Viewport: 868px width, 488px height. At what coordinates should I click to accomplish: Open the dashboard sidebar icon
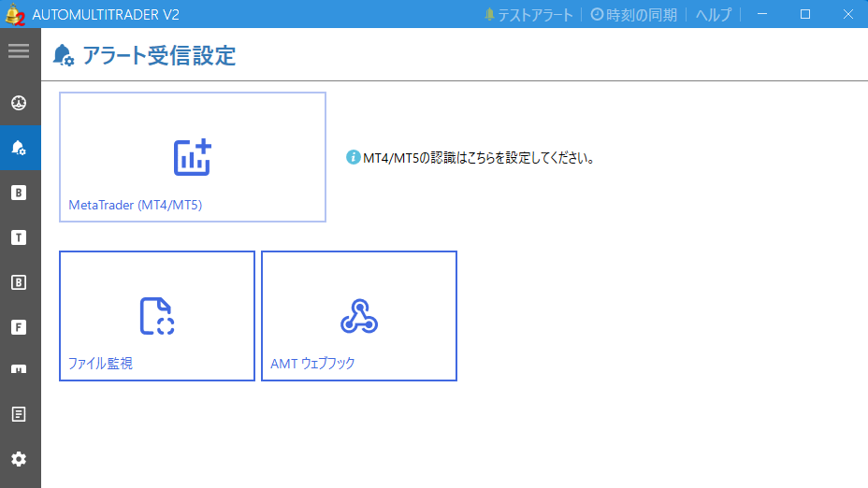(x=19, y=103)
